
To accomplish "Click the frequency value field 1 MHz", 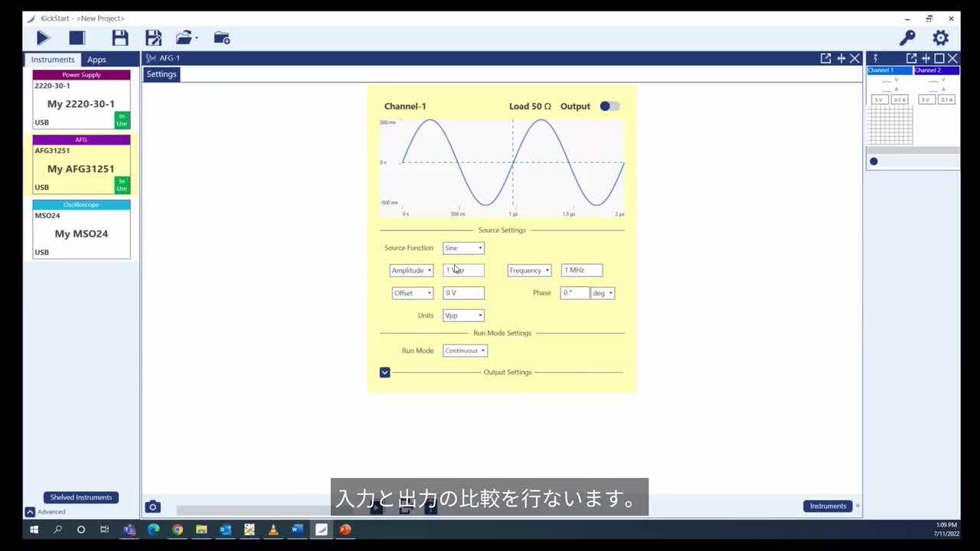I will [x=582, y=270].
